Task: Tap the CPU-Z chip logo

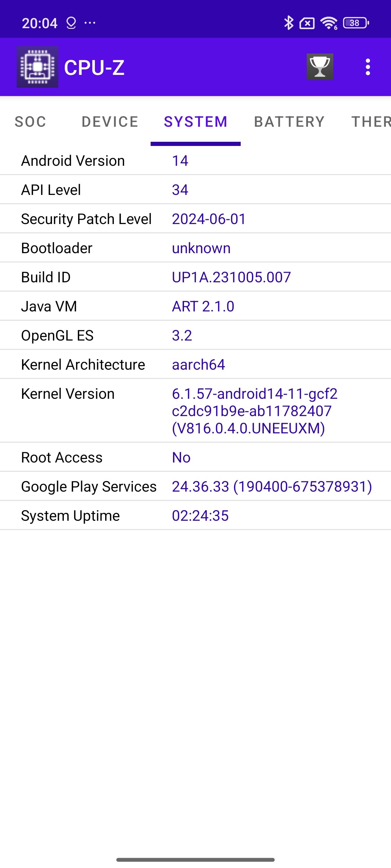Action: [x=37, y=67]
